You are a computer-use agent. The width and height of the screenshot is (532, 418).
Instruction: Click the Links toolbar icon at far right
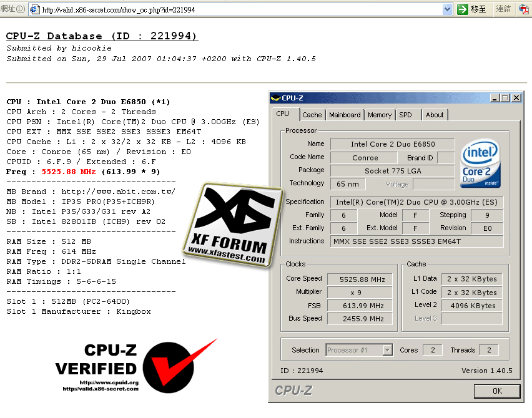[524, 9]
